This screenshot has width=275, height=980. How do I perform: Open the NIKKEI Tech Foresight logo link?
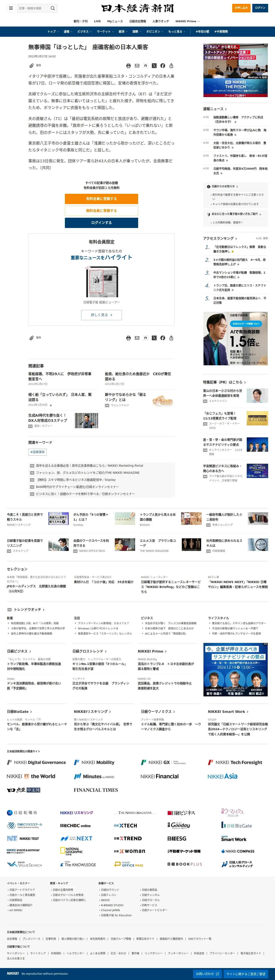(235, 762)
